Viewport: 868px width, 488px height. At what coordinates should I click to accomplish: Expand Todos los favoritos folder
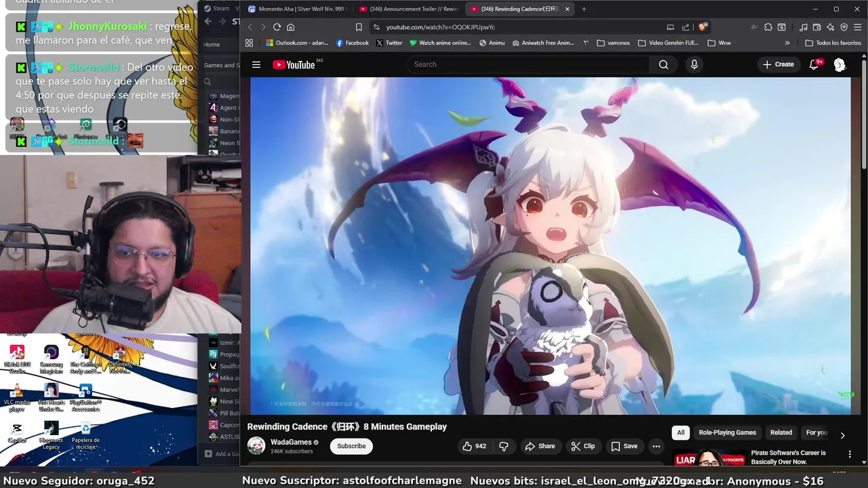pos(833,43)
